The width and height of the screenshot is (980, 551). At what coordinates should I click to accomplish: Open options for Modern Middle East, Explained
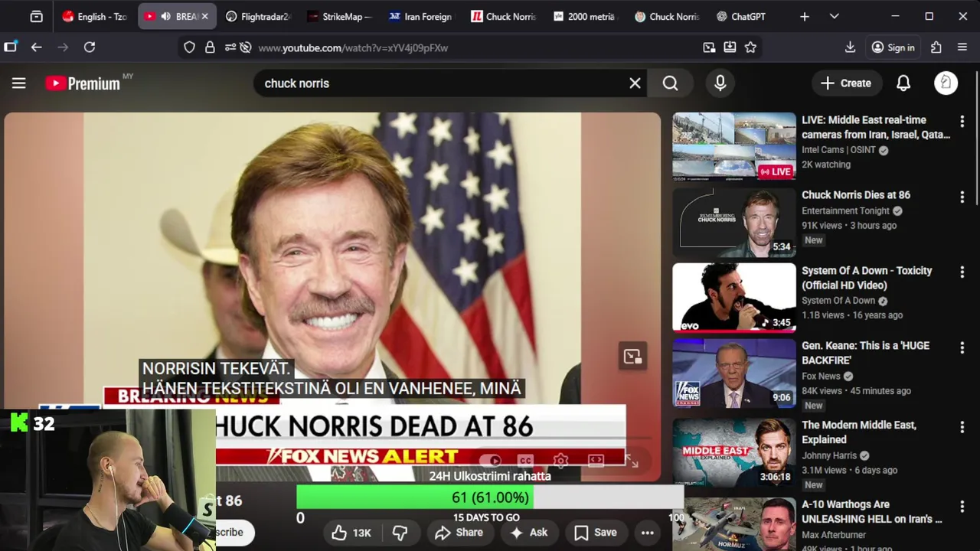click(x=962, y=427)
